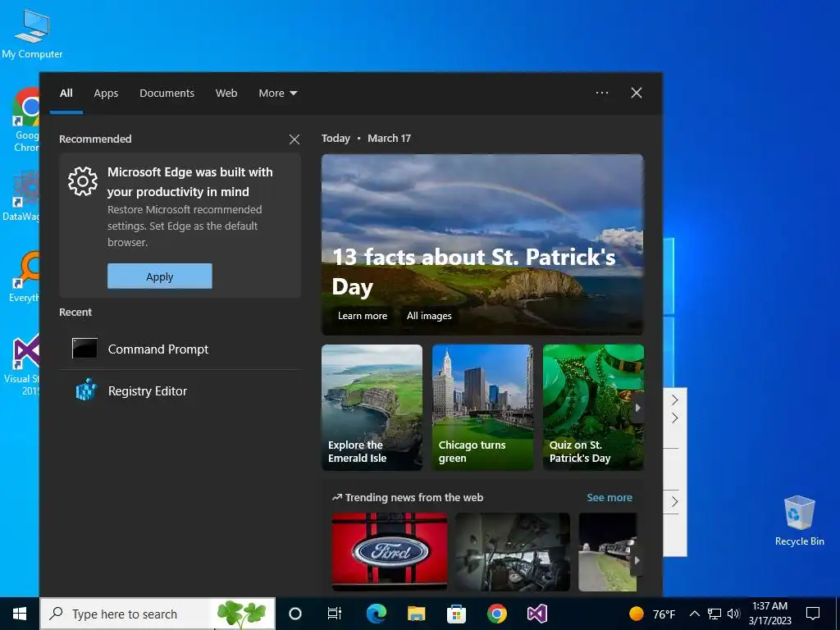This screenshot has width=840, height=630.
Task: Open the Chicago turns green card
Action: pos(482,408)
